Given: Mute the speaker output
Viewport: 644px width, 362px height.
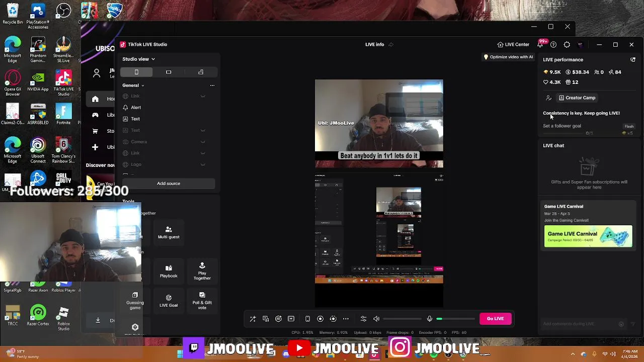Looking at the screenshot, I should (376, 319).
